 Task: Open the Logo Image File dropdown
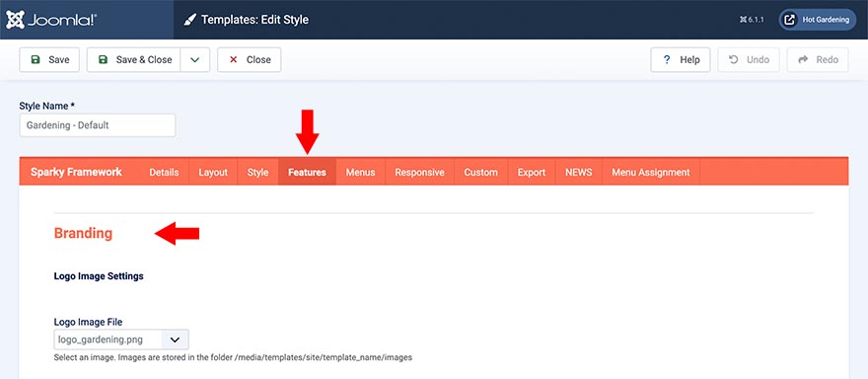pyautogui.click(x=121, y=340)
